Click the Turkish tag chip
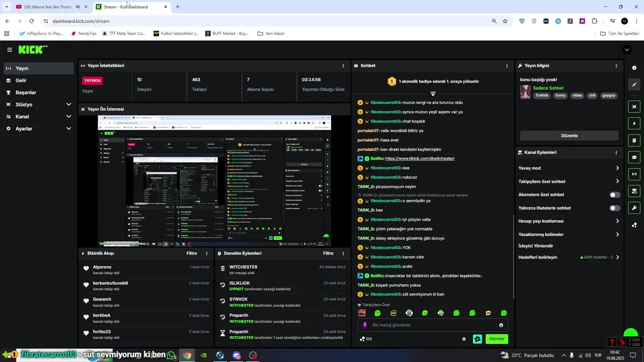 542,96
